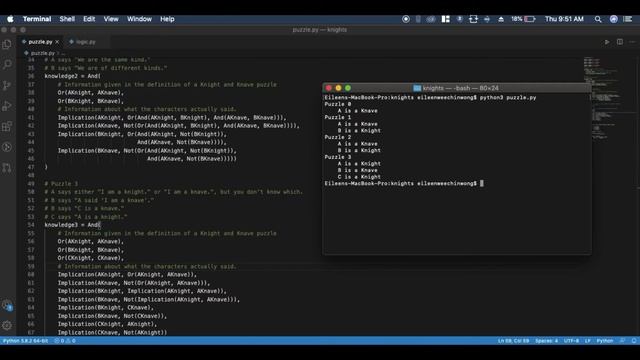Click the Thu 9:51 AM clock

pos(564,19)
